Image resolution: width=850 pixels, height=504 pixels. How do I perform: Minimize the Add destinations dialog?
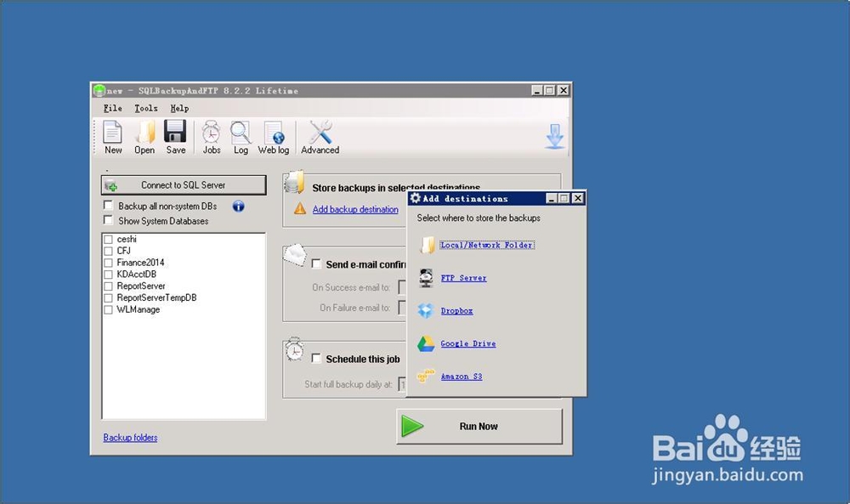(x=552, y=198)
